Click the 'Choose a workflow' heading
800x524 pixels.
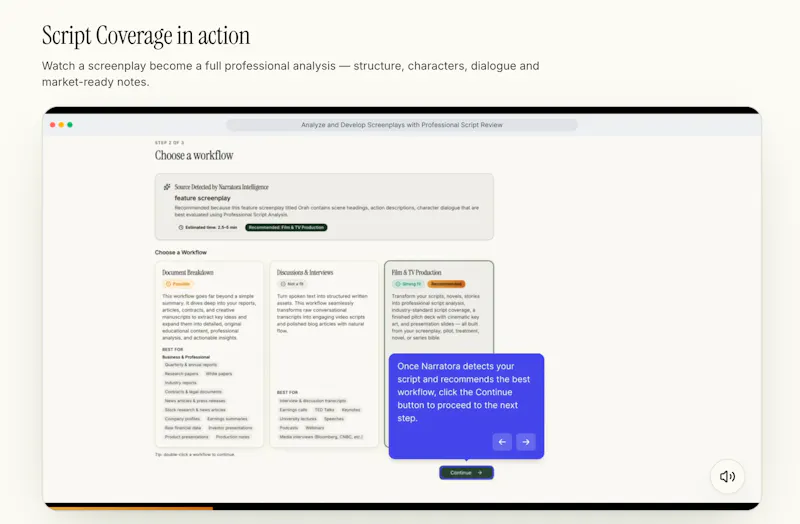coord(194,156)
